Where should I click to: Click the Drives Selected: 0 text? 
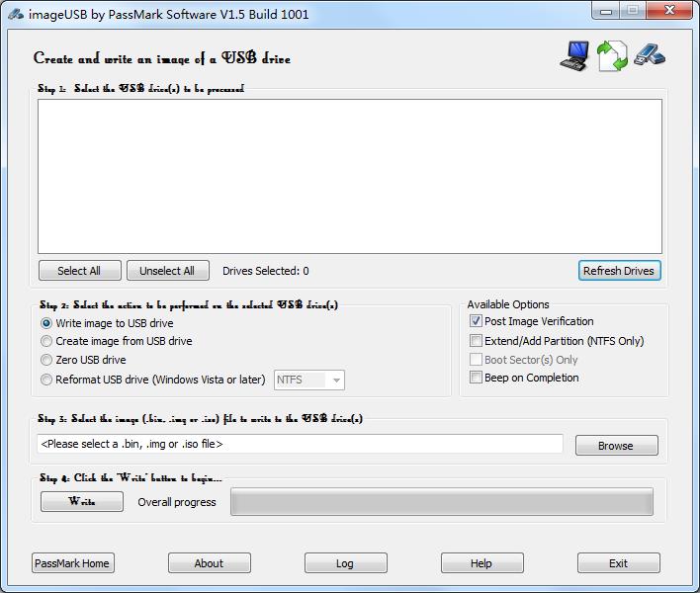(266, 271)
